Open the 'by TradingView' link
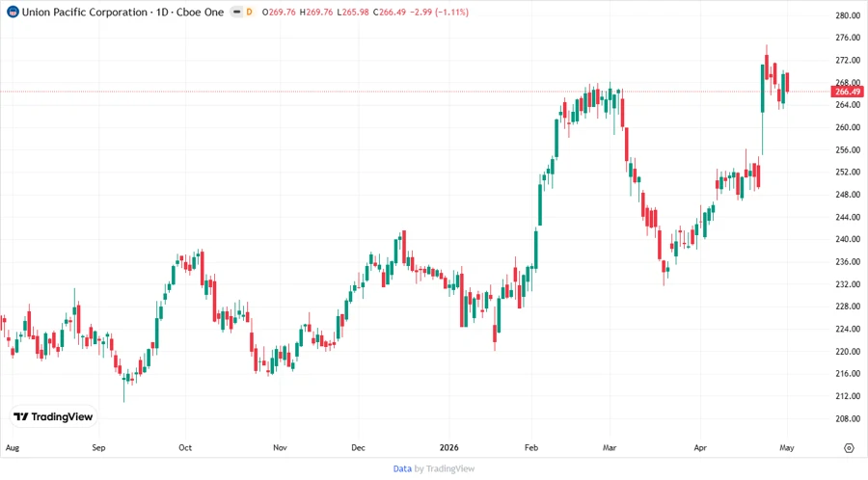The height and width of the screenshot is (480, 868). tap(445, 469)
